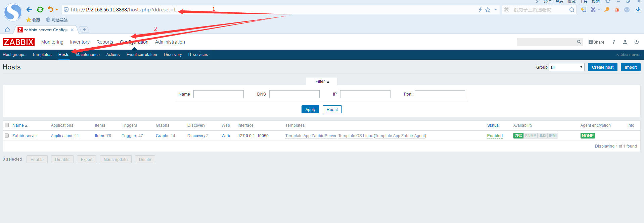The height and width of the screenshot is (223, 644).
Task: Open the Group dropdown set to all
Action: (566, 67)
